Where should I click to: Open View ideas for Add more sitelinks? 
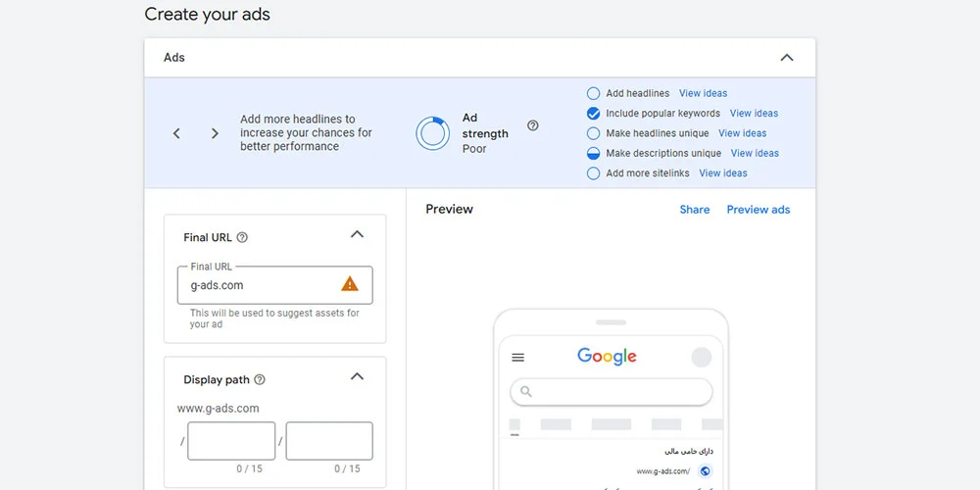723,173
